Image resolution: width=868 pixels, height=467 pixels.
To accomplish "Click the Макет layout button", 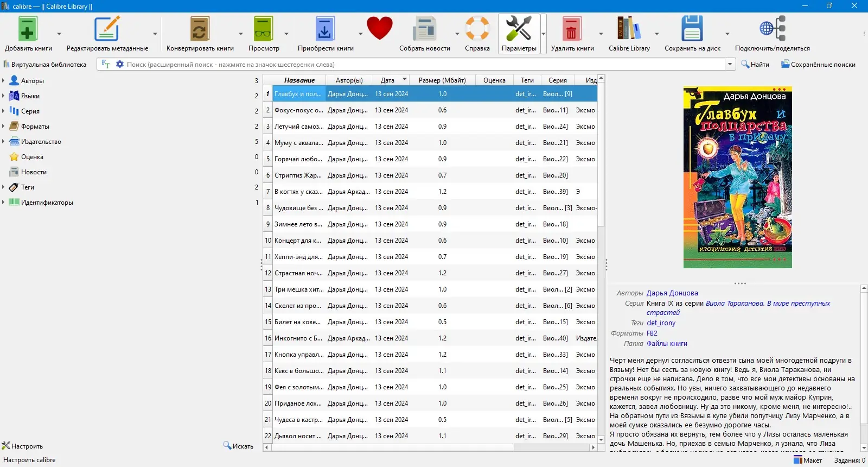I will 808,460.
